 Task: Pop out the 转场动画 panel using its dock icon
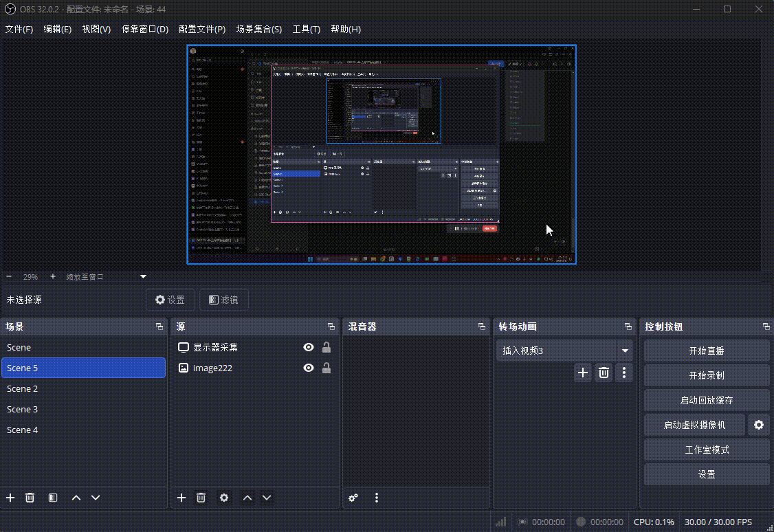coord(628,326)
